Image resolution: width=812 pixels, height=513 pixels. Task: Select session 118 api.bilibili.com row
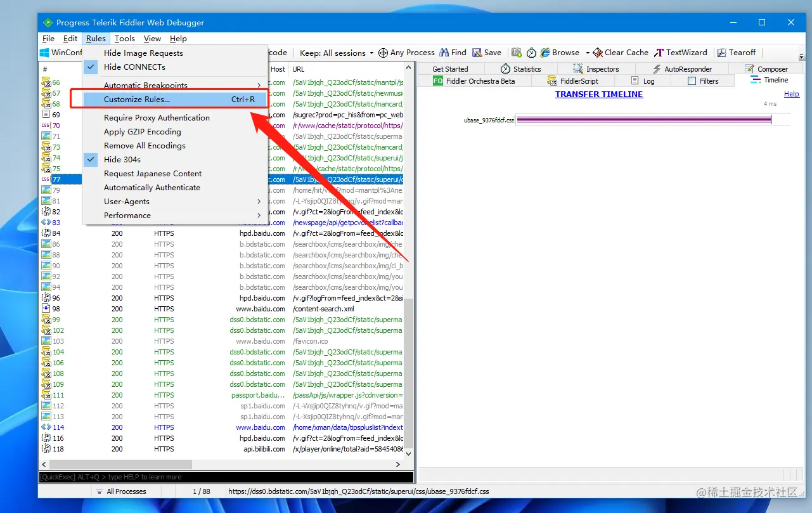221,449
